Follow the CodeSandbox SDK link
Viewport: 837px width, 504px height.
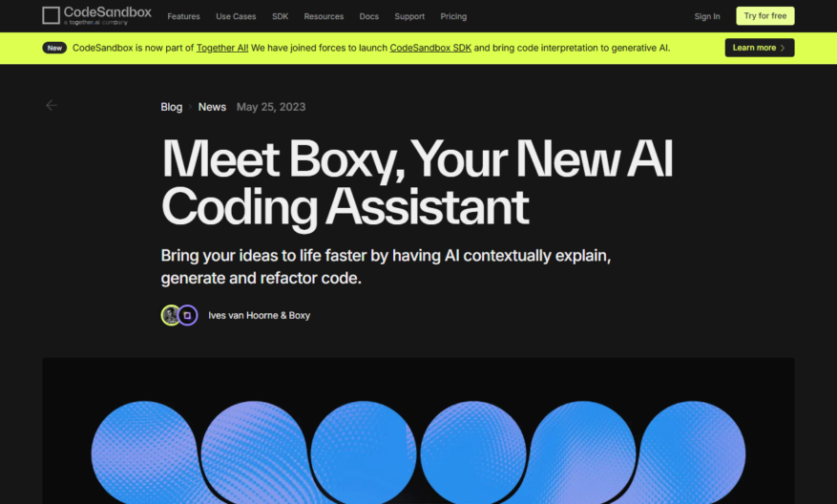point(430,48)
